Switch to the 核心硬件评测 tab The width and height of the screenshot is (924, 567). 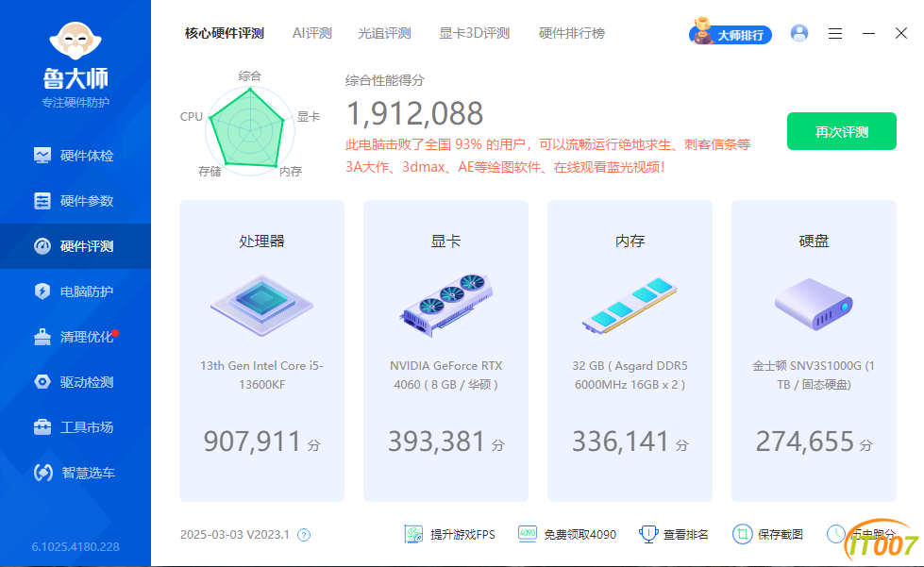225,34
